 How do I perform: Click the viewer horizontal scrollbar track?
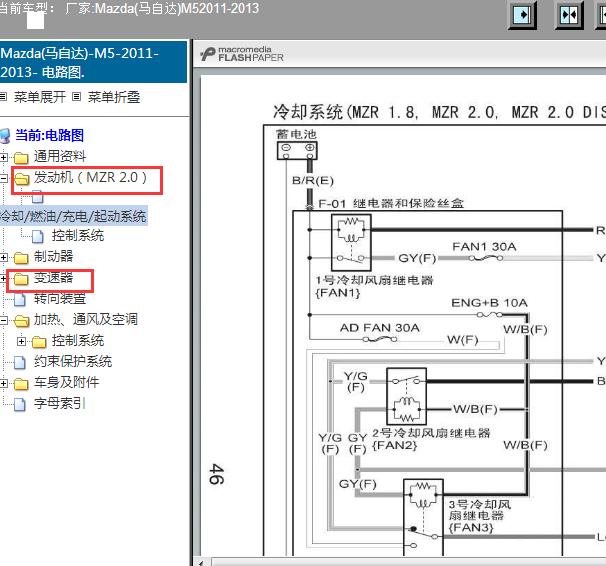pyautogui.click(x=409, y=562)
